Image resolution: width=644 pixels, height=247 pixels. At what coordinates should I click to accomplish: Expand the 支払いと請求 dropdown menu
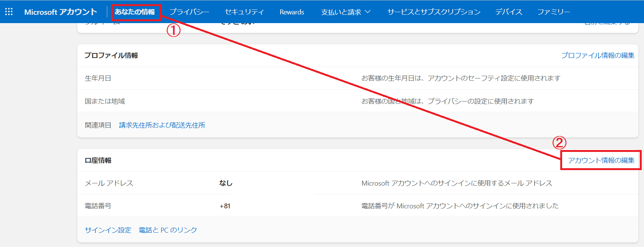[346, 12]
